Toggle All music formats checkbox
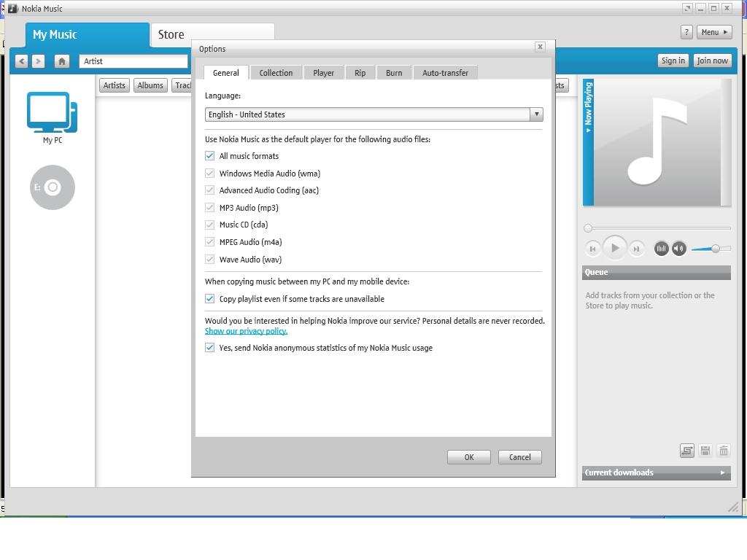The height and width of the screenshot is (560, 747). [209, 156]
